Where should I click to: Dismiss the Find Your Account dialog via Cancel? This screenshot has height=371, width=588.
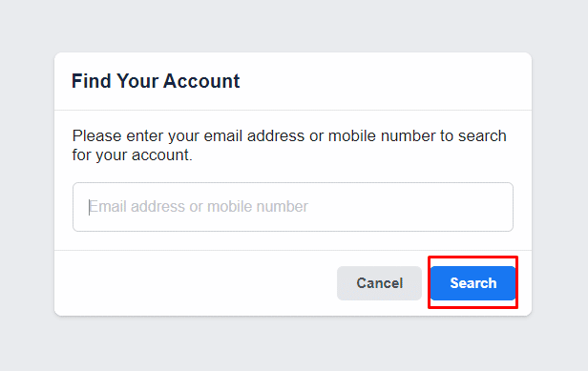tap(379, 283)
